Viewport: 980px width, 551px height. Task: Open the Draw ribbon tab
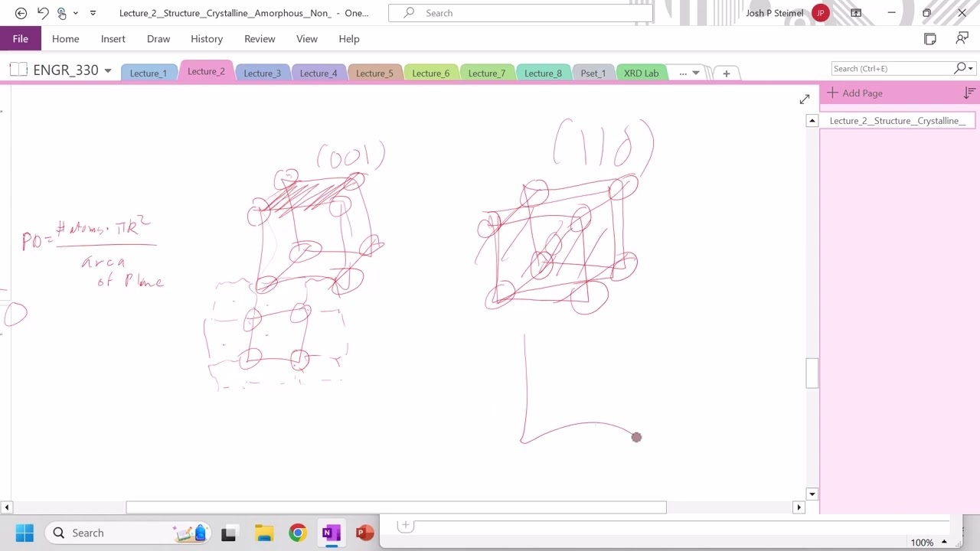(x=158, y=39)
